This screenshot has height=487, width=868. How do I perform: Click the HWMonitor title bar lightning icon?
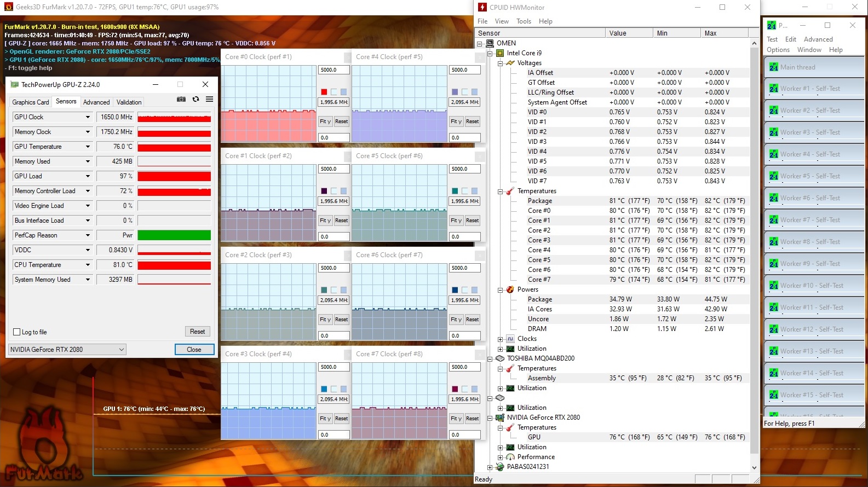coord(482,7)
